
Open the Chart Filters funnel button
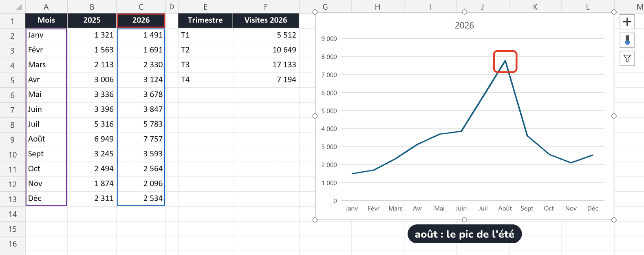[x=627, y=58]
